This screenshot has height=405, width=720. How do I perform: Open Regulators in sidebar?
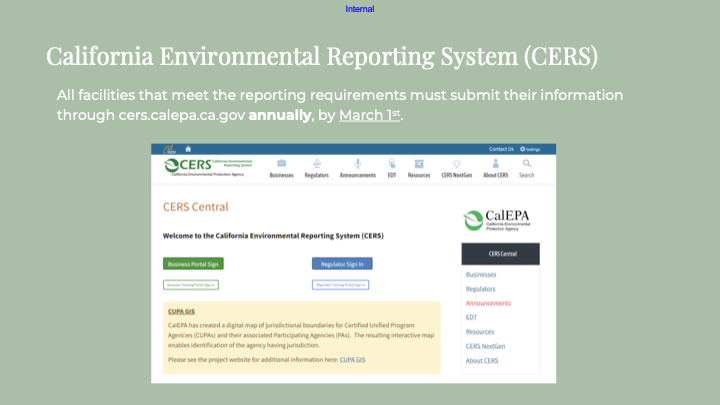click(x=480, y=289)
